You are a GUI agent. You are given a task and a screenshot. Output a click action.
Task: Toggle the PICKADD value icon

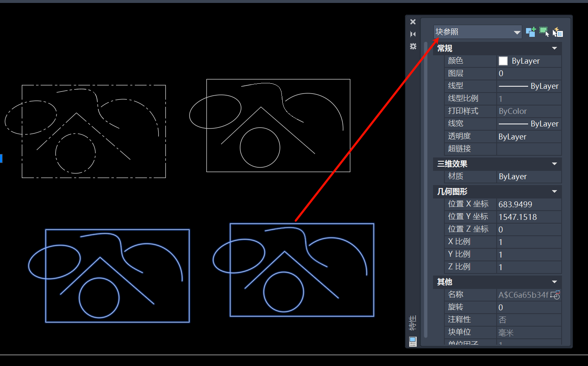(531, 32)
